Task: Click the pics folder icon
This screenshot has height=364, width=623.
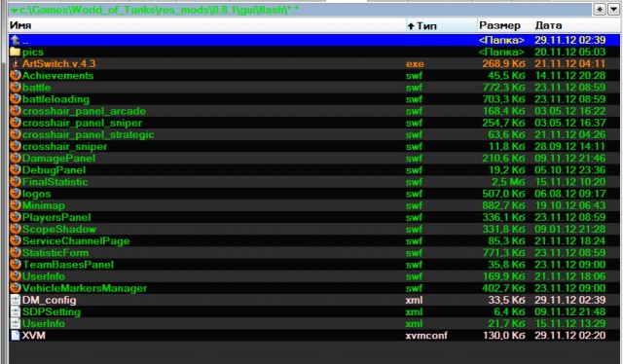Action: (16, 52)
